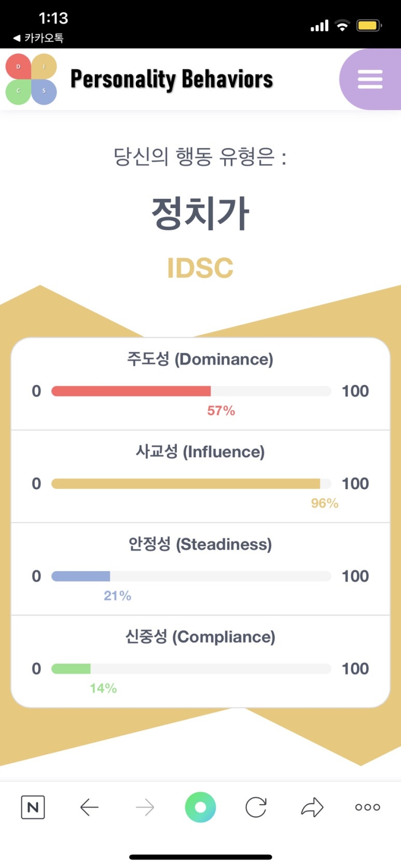
Task: Tap the IDSC type code
Action: (200, 268)
